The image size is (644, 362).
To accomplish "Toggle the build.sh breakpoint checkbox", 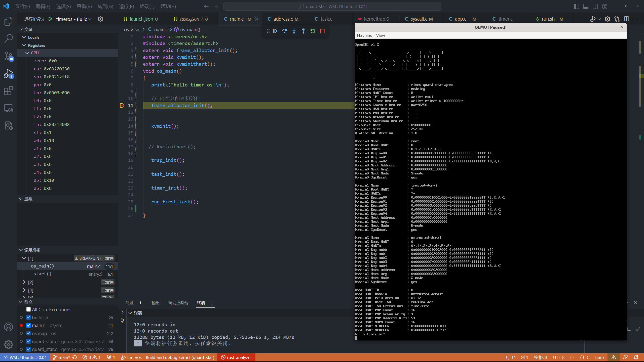I will click(28, 317).
